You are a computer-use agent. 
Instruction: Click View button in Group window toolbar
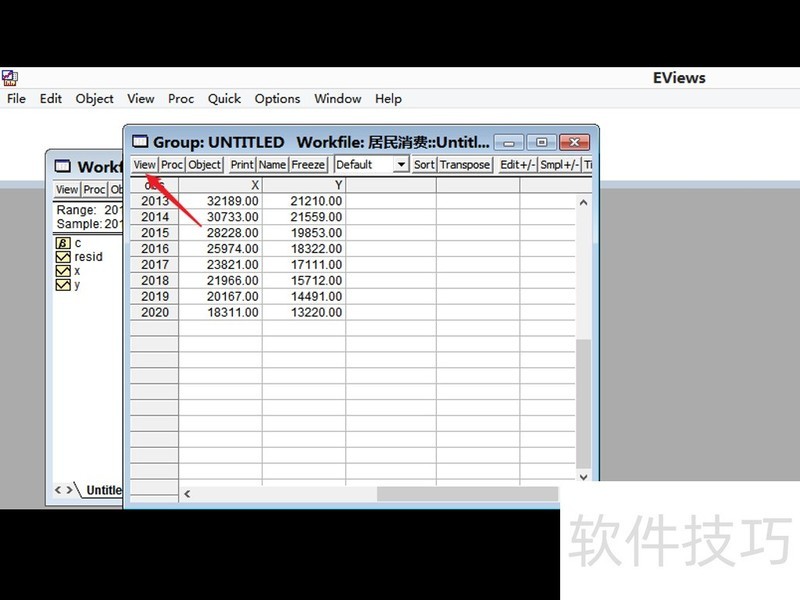coord(144,165)
